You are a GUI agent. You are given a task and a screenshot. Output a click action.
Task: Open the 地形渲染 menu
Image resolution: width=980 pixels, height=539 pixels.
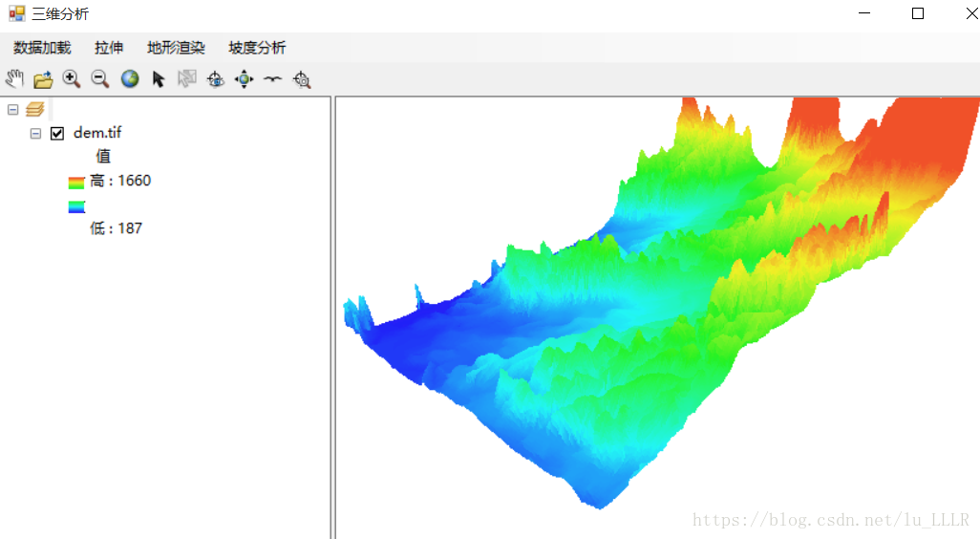(x=176, y=48)
